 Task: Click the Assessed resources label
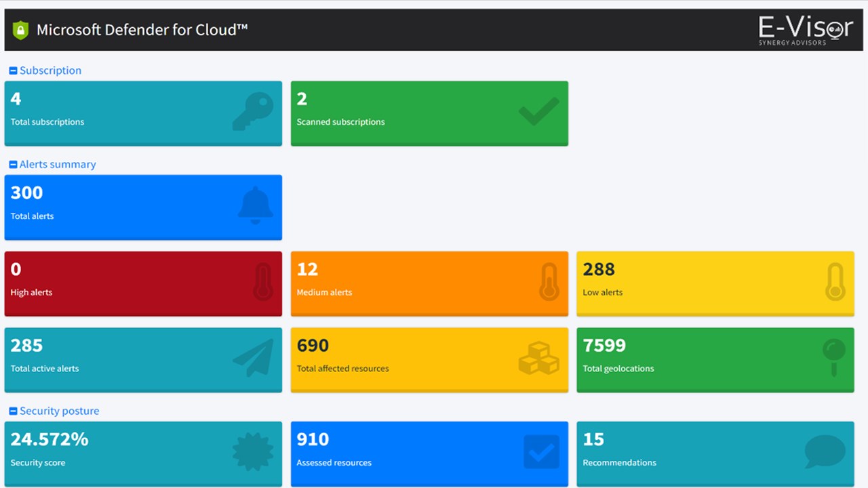click(334, 463)
